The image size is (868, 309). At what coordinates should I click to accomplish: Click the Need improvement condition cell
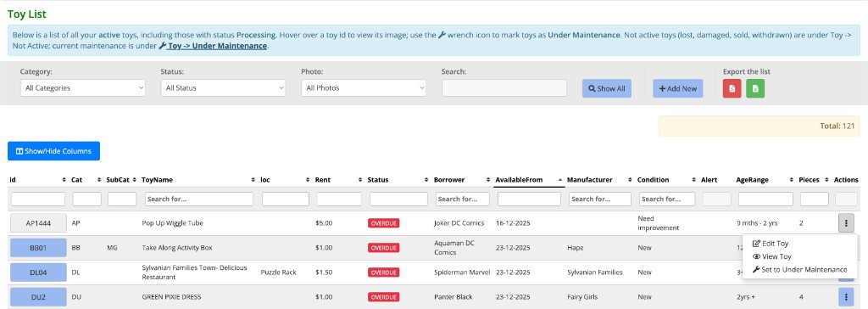click(x=657, y=223)
